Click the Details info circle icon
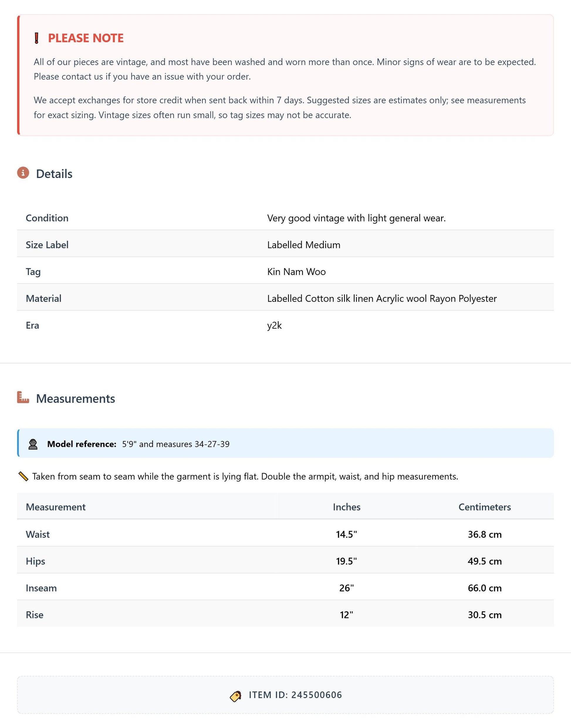571x728 pixels. (x=23, y=173)
